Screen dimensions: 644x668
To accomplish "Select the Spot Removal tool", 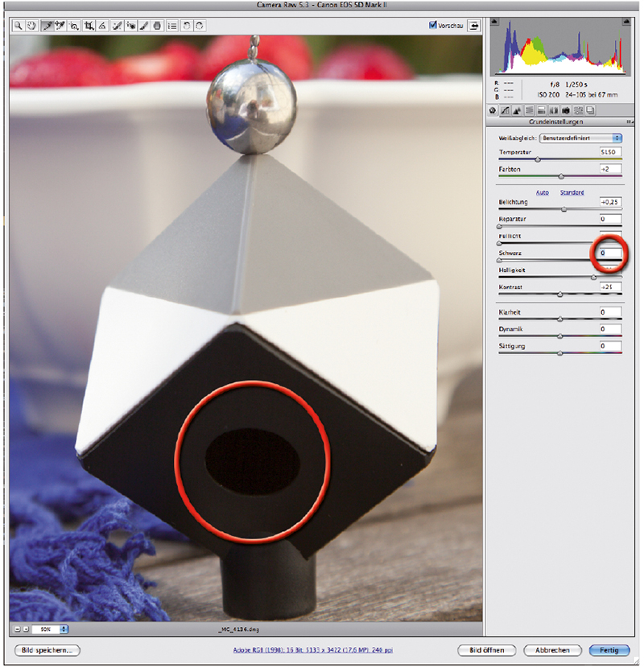I will coord(117,26).
